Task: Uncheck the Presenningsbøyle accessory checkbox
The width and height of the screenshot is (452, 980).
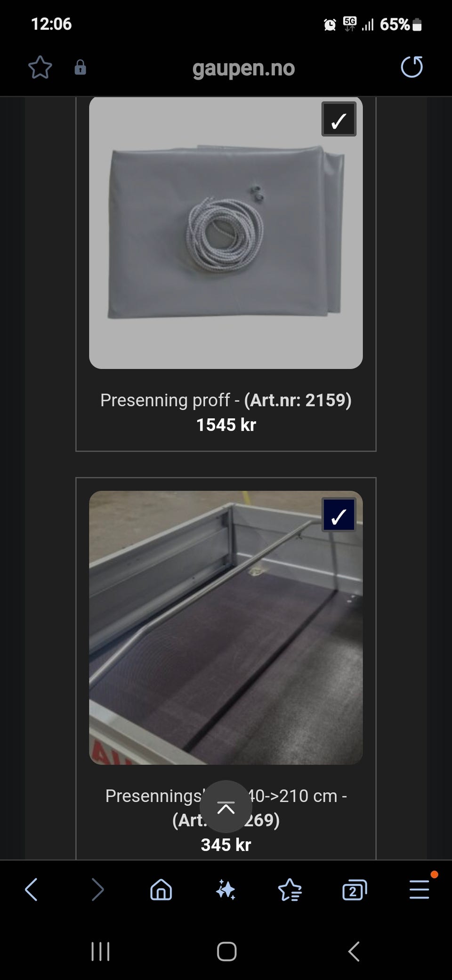Action: pyautogui.click(x=339, y=515)
